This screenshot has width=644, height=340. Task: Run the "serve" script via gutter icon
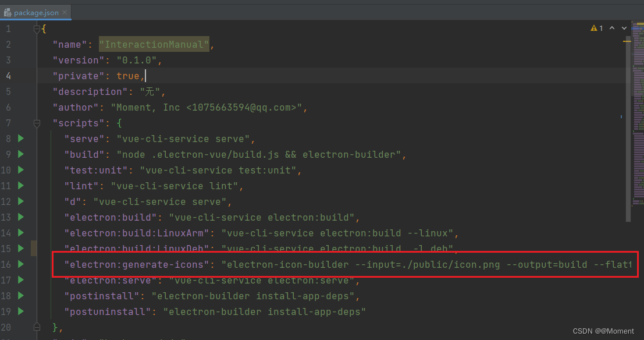coord(20,139)
